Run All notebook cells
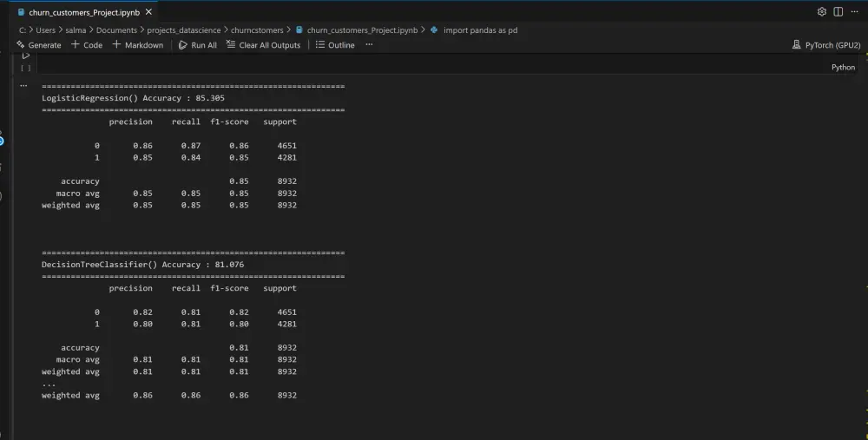Screen dimensions: 868x440 click(x=198, y=45)
